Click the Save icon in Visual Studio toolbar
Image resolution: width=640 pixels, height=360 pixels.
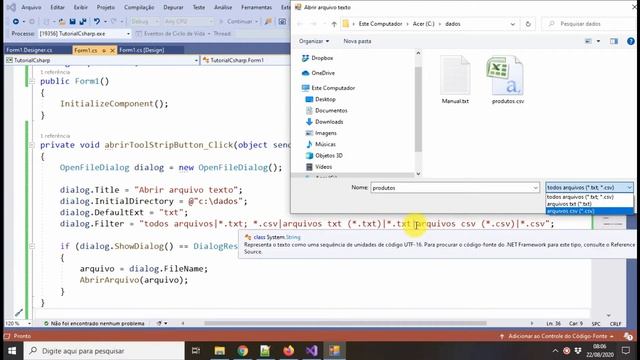point(72,21)
